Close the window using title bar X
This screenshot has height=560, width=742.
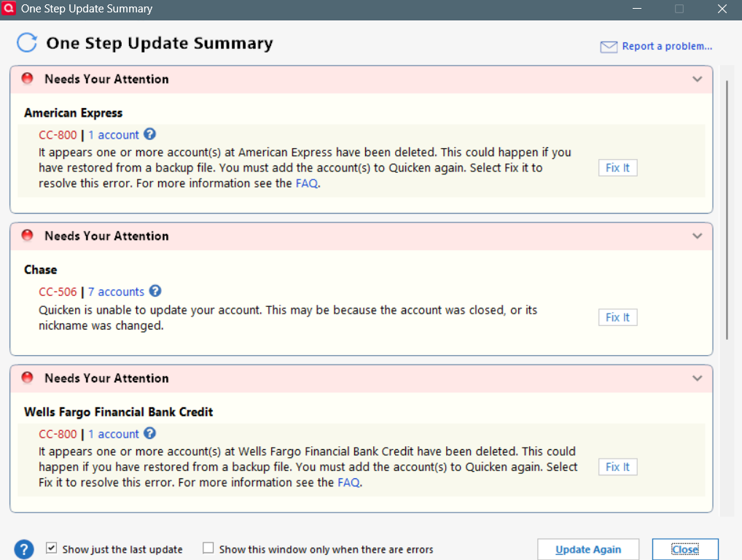tap(722, 9)
